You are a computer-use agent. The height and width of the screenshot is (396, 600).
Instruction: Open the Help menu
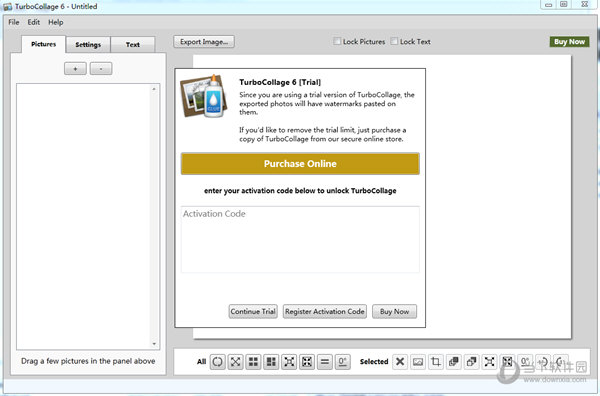56,22
